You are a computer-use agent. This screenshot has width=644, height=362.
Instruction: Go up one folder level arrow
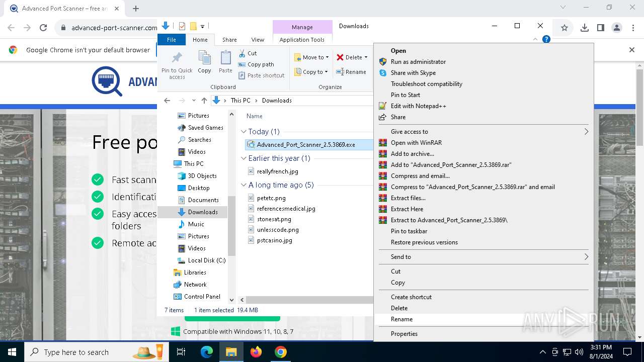204,101
